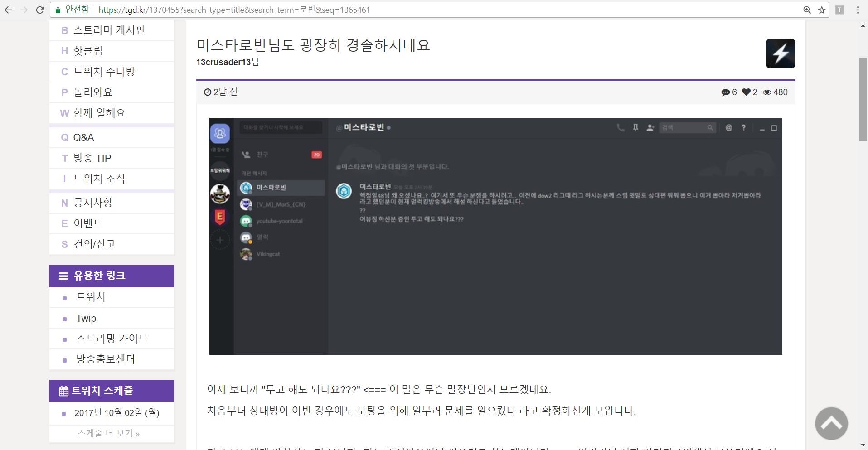The image size is (868, 450).
Task: Open author profile 13crusader13
Action: coord(223,62)
